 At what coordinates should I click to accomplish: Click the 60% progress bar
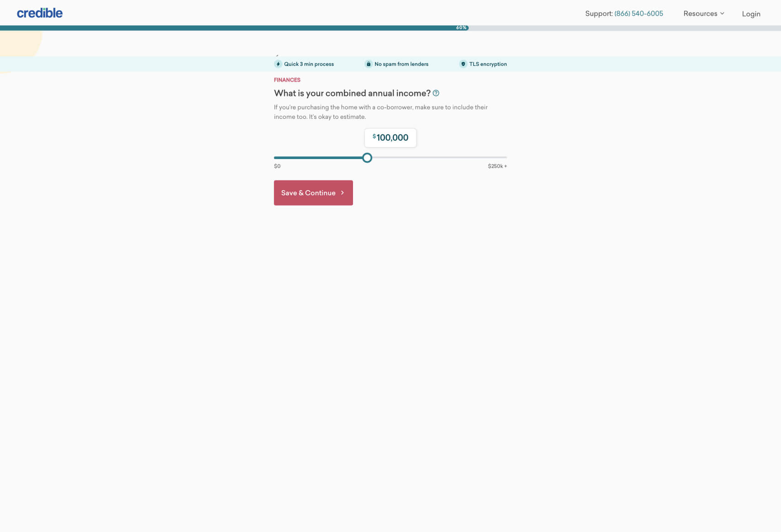point(234,28)
